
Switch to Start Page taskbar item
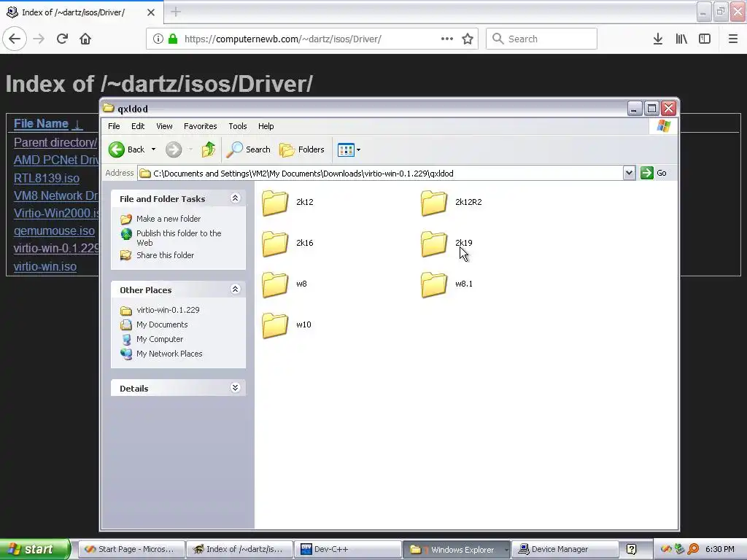(131, 550)
